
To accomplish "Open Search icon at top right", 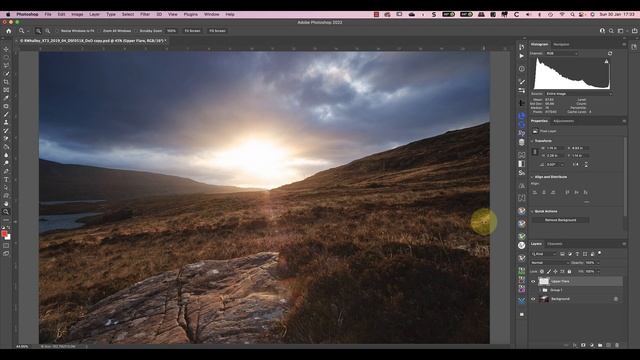I will [611, 31].
